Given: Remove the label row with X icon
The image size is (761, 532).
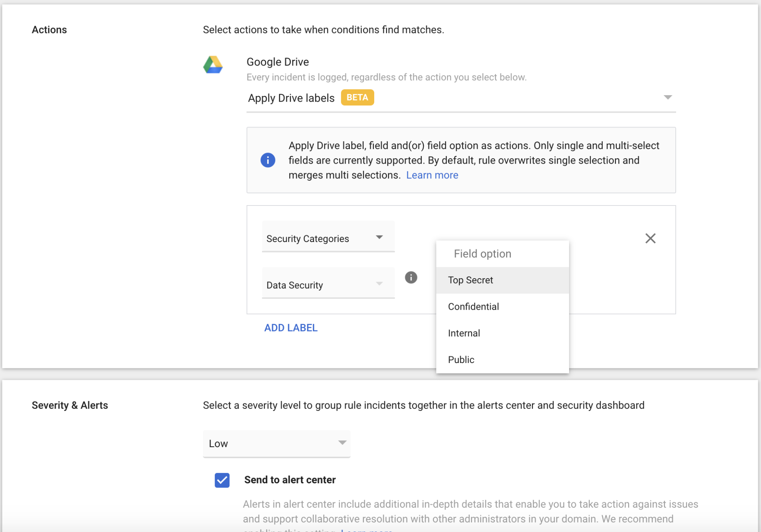Looking at the screenshot, I should coord(650,238).
